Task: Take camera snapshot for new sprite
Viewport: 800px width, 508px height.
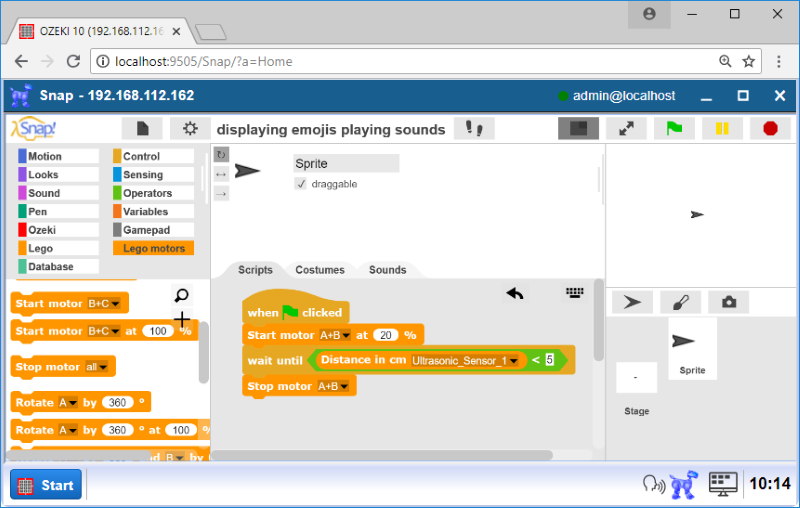Action: click(x=728, y=302)
